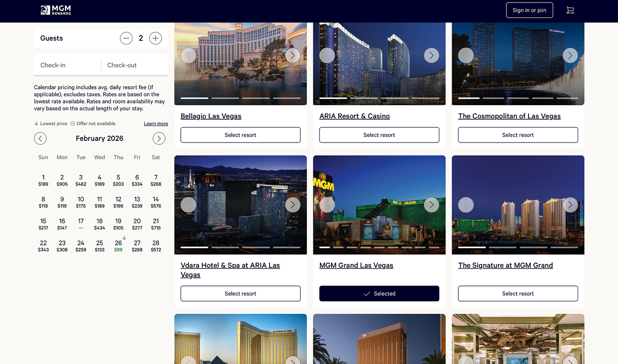Decrease guest count with minus icon
This screenshot has height=364, width=618.
point(126,38)
